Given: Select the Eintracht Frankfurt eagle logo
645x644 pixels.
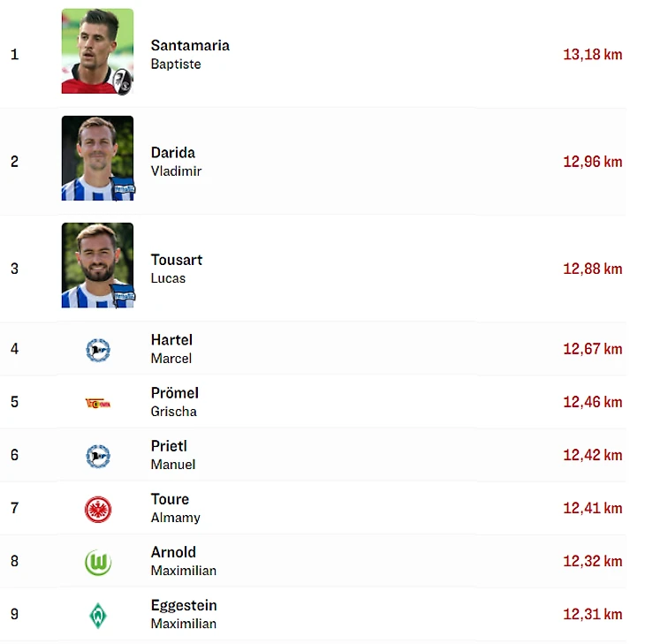Looking at the screenshot, I should click(97, 509).
